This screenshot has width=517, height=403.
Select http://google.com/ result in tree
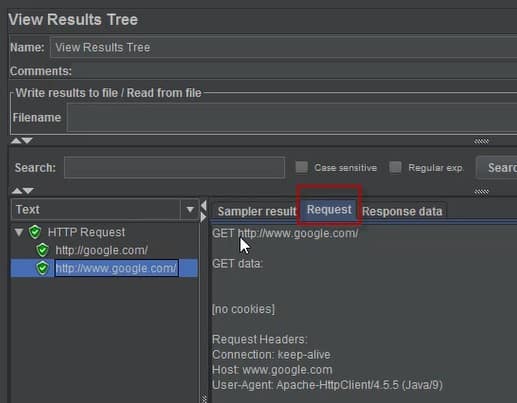pyautogui.click(x=101, y=250)
